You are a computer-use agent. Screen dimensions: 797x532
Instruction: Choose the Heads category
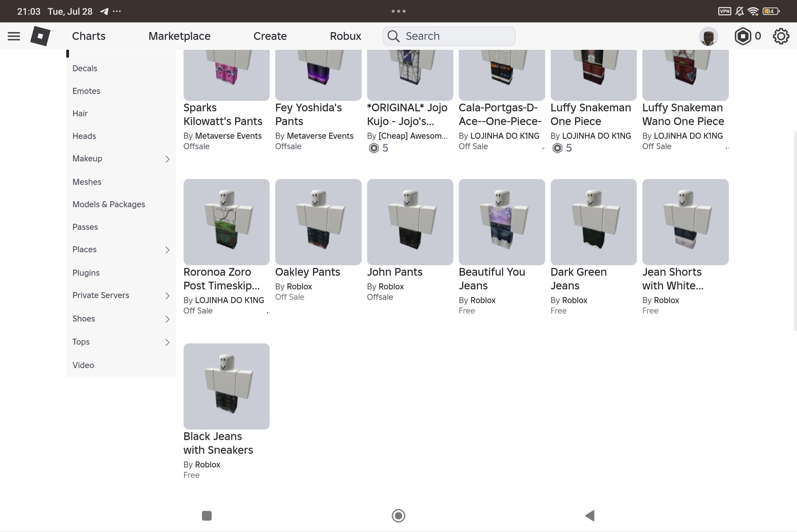pos(84,136)
